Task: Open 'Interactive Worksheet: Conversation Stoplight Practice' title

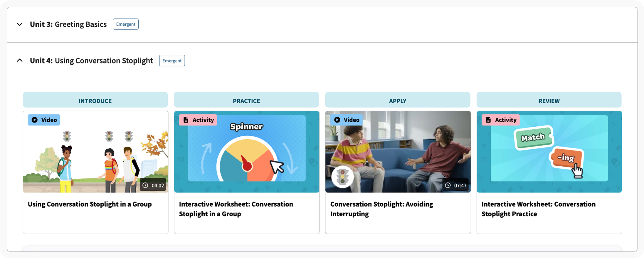Action: (x=538, y=209)
